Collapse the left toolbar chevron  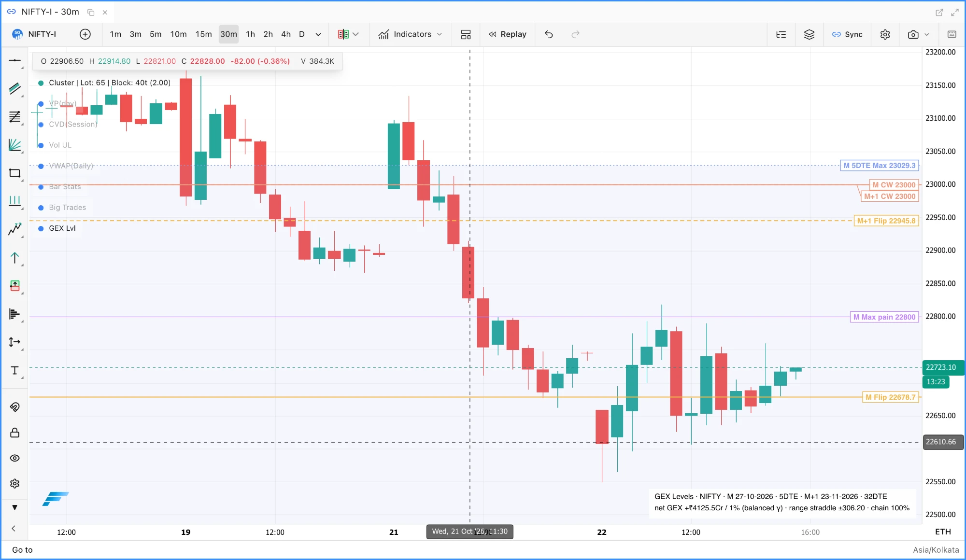14,529
